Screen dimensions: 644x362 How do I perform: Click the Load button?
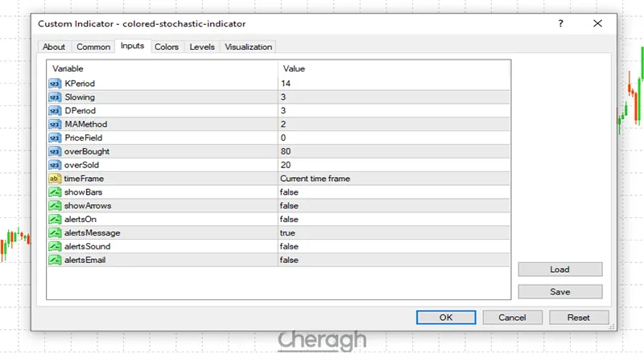pyautogui.click(x=559, y=269)
